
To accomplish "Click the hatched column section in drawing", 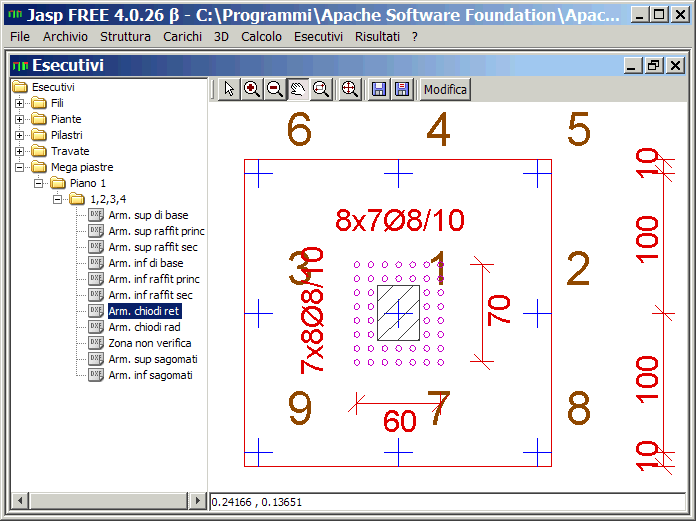I will tap(398, 313).
